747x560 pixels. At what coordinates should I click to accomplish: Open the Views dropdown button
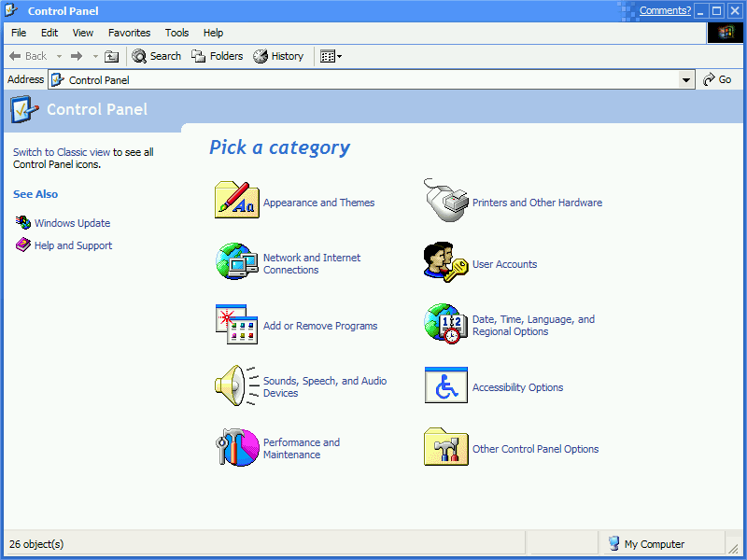(x=331, y=56)
